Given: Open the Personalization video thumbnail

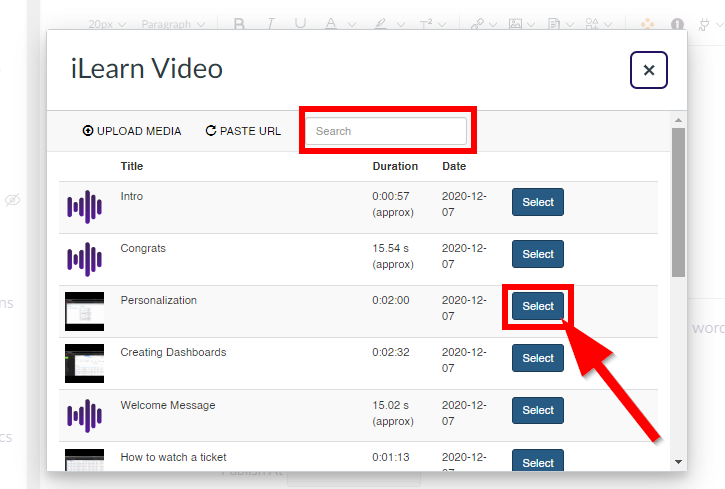Looking at the screenshot, I should point(85,312).
